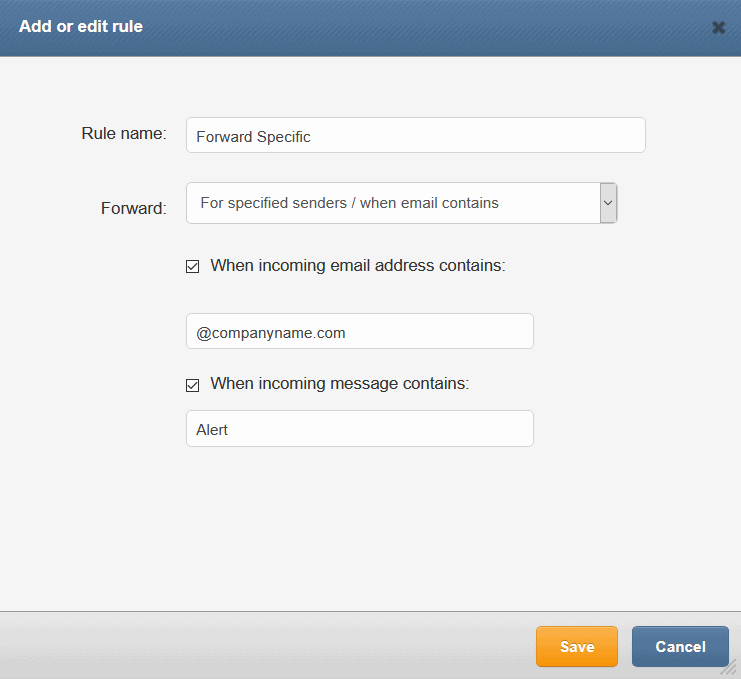741x679 pixels.
Task: Click the 'Add or edit rule' title text
Action: [x=81, y=26]
